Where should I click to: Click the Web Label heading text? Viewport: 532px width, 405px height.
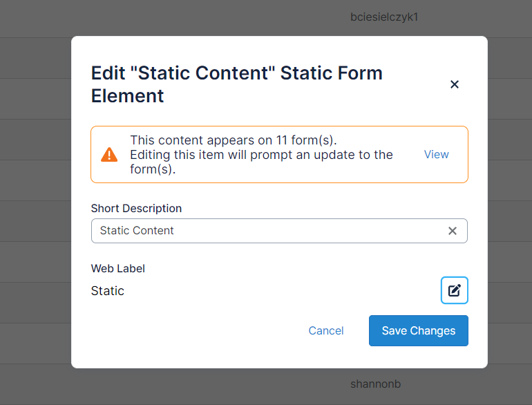118,268
